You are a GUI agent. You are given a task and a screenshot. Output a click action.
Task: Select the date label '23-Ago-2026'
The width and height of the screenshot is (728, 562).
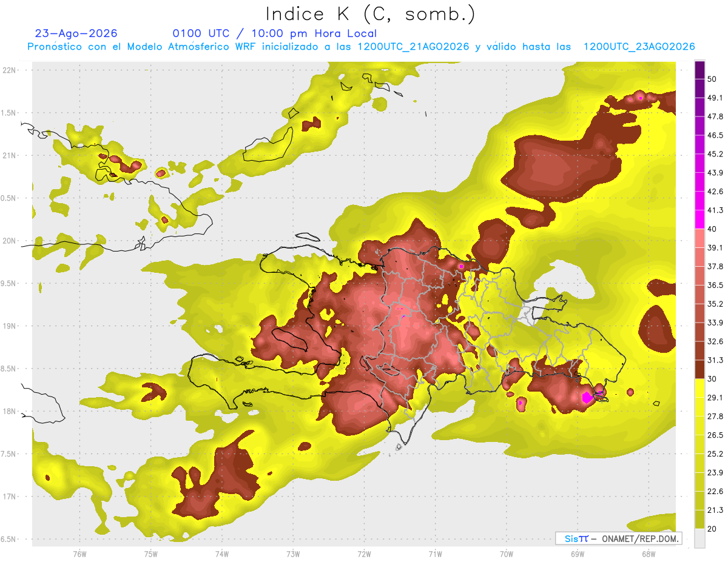click(x=76, y=33)
